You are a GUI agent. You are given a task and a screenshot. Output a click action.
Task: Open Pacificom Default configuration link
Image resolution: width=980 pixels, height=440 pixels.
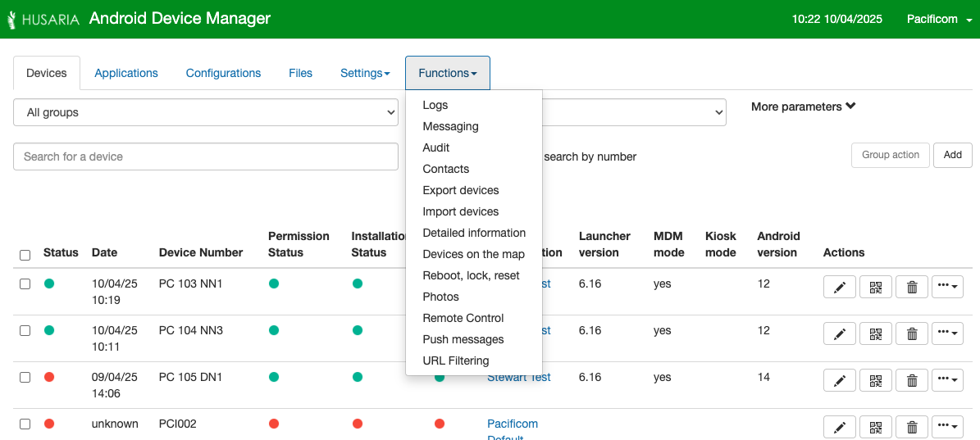(x=513, y=431)
